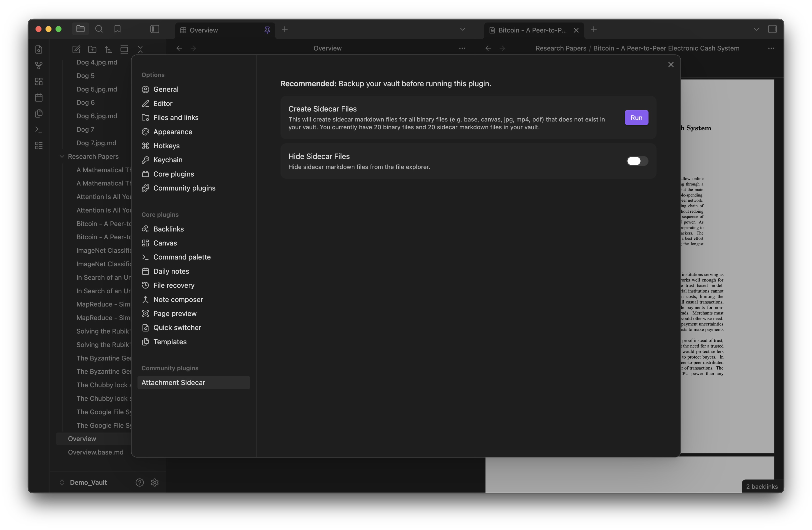This screenshot has width=812, height=530.
Task: Toggle the right sidebar panel icon
Action: (x=772, y=29)
